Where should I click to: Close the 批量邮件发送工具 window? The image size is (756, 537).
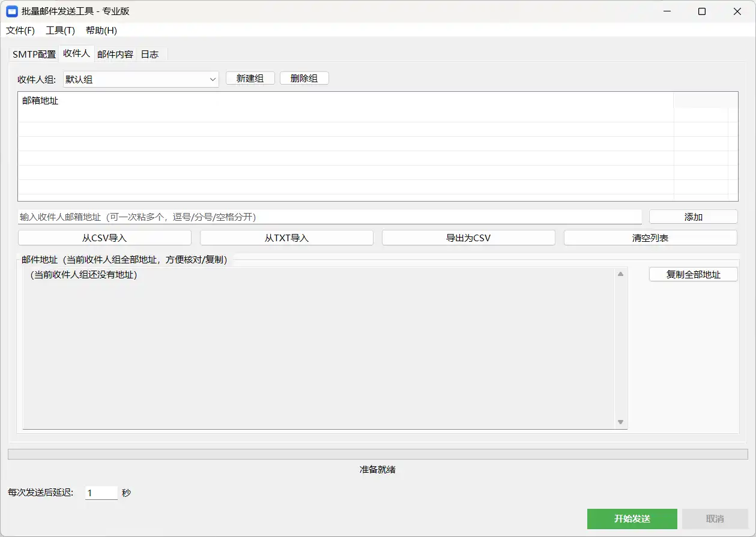[737, 11]
